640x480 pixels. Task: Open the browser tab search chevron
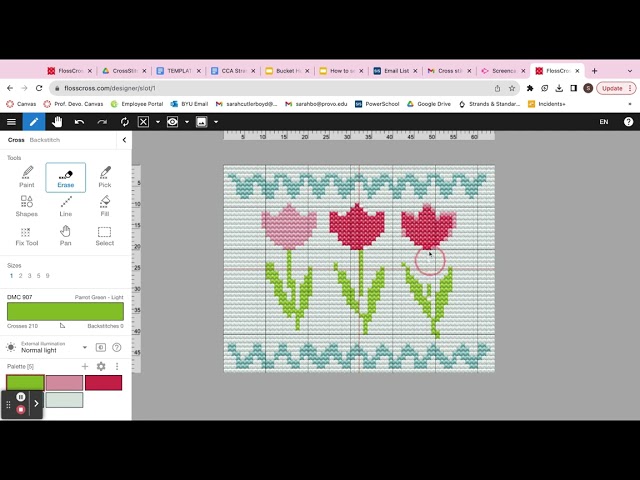630,71
